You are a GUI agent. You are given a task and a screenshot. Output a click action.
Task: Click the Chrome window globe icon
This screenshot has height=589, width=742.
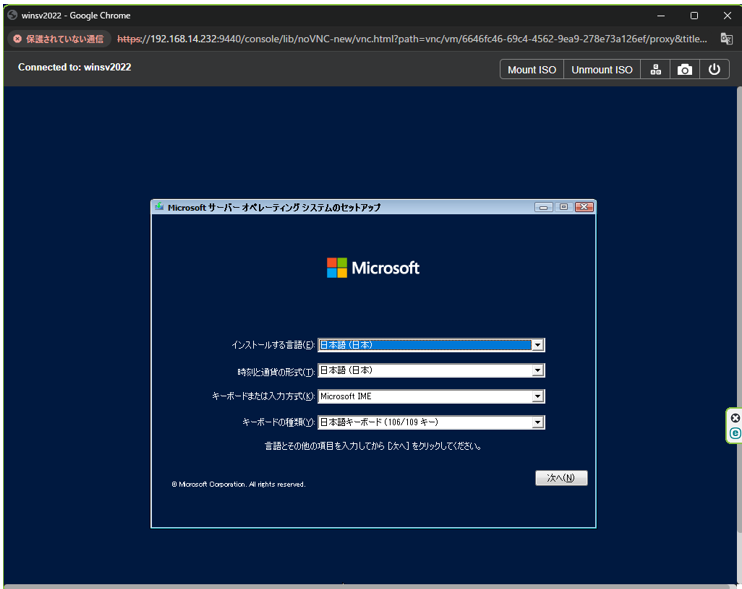(x=12, y=15)
